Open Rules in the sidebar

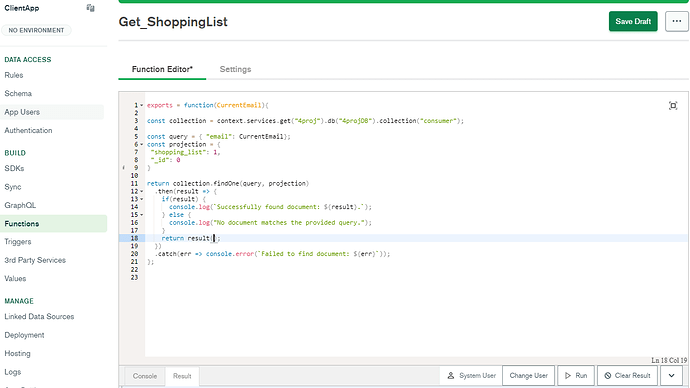point(14,75)
